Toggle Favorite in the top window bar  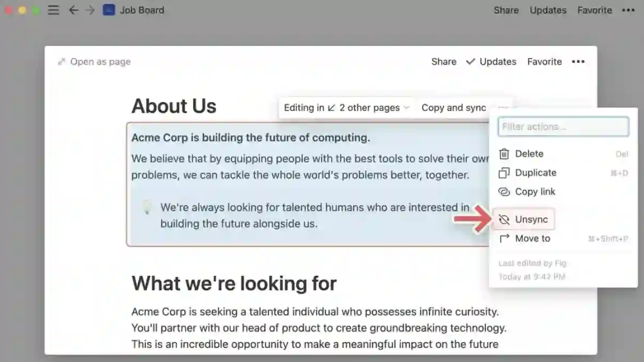coord(595,10)
